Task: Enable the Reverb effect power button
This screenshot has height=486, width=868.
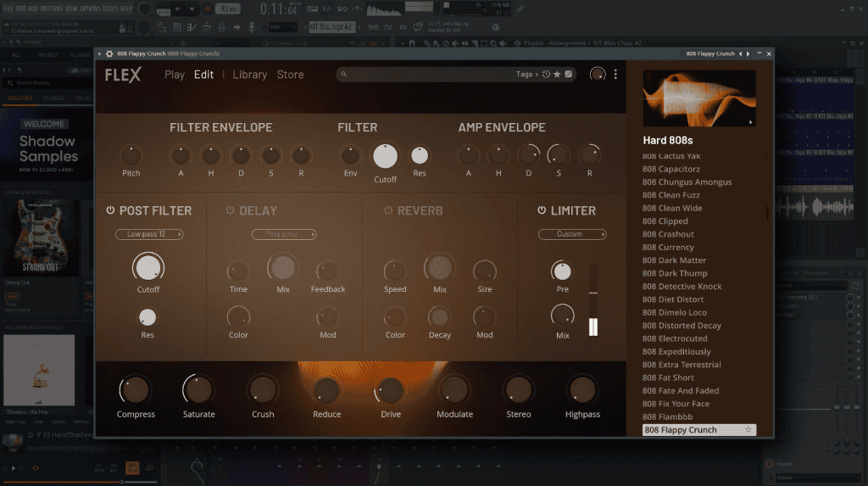Action: (x=388, y=210)
